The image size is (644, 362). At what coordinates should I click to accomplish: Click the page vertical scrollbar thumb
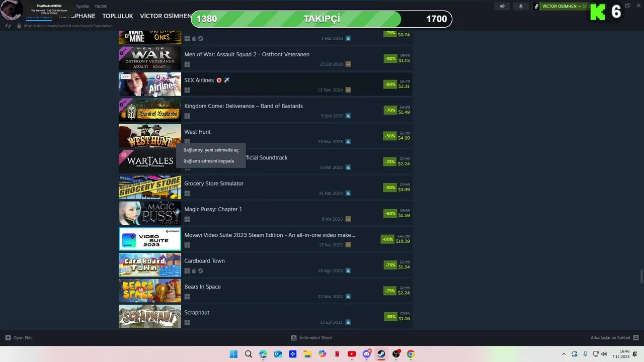641,277
